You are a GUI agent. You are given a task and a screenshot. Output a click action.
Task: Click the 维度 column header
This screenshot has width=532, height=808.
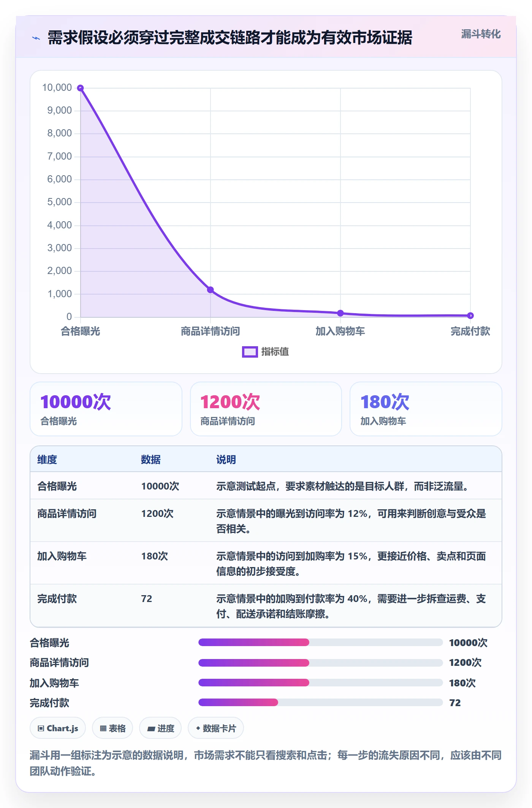[47, 459]
